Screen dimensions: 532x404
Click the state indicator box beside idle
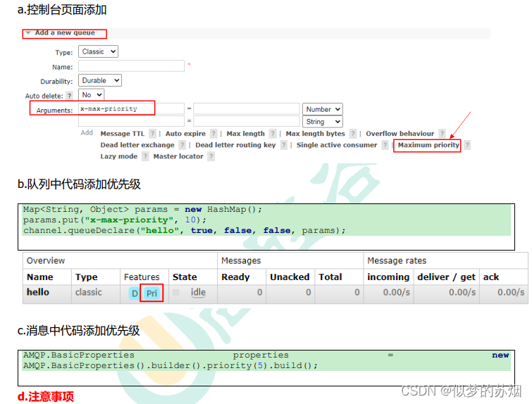pos(176,292)
